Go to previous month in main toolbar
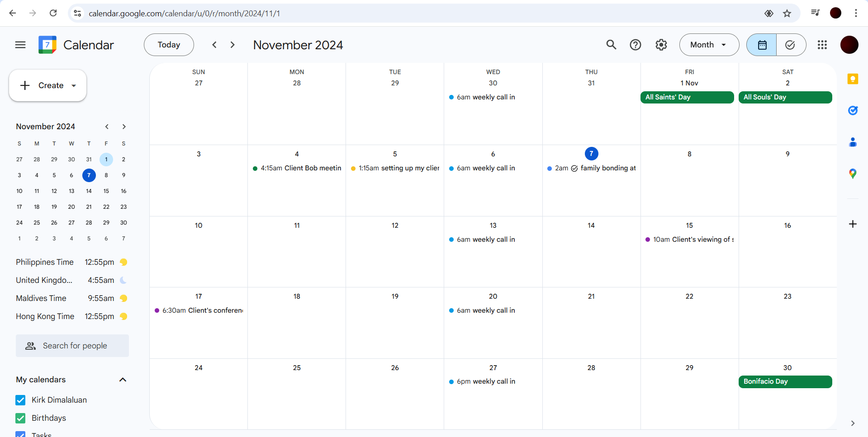868x437 pixels. [214, 45]
